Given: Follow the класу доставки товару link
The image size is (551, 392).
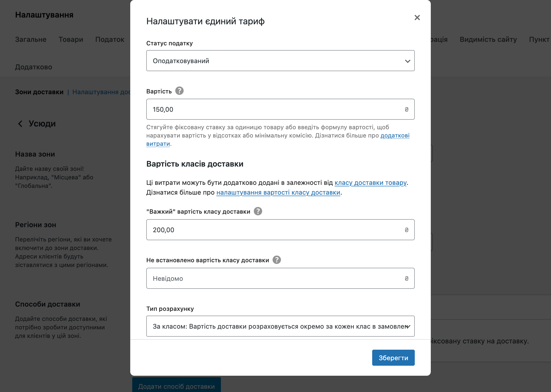Looking at the screenshot, I should coord(370,183).
